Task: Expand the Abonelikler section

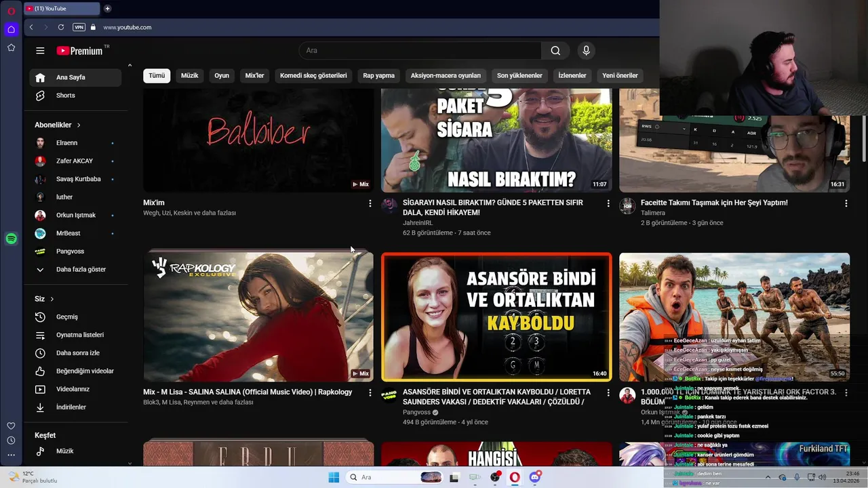Action: (x=58, y=125)
